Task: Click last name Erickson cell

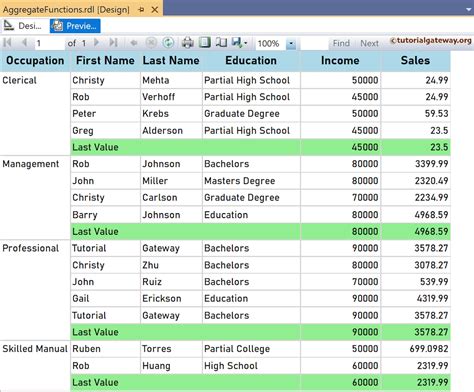Action: (x=171, y=299)
